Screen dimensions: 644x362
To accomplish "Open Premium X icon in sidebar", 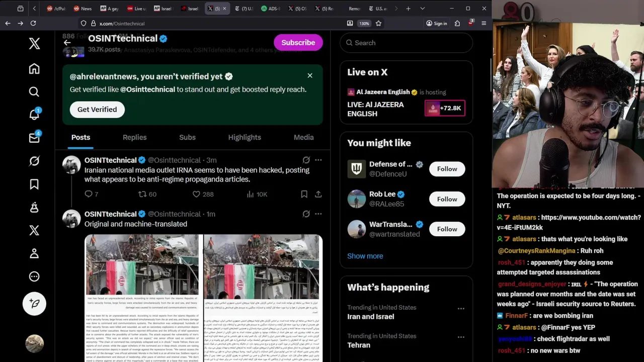I will pos(34,230).
